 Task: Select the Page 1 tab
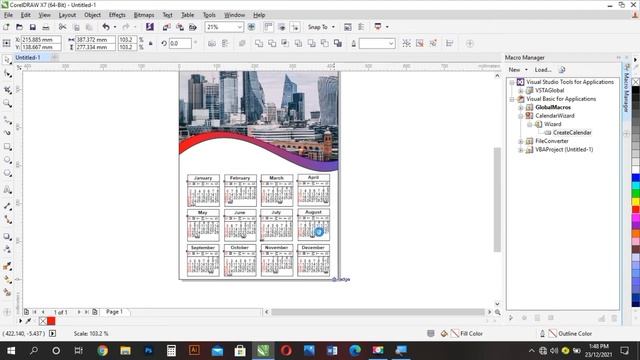114,312
